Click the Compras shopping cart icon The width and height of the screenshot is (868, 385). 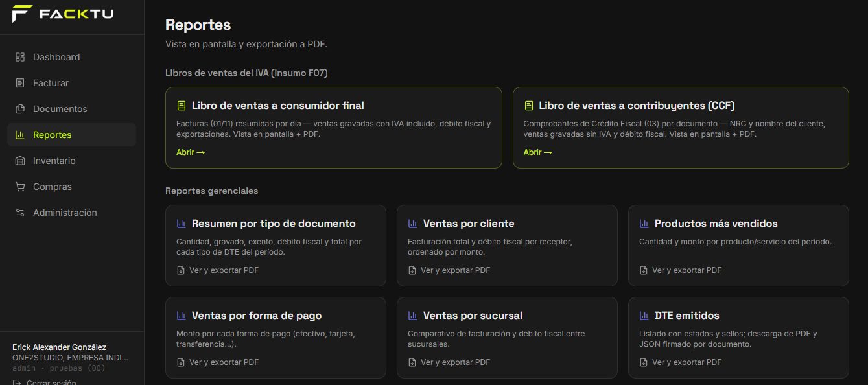20,187
